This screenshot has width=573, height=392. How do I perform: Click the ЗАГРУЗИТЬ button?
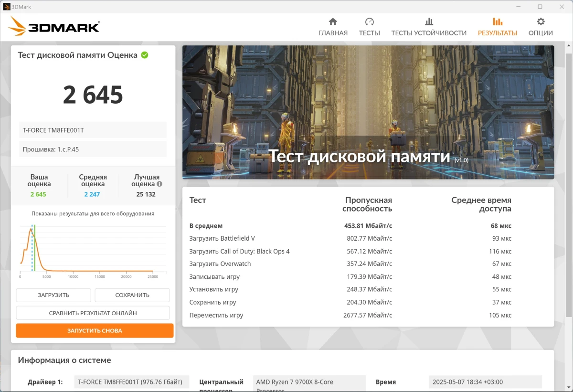53,295
